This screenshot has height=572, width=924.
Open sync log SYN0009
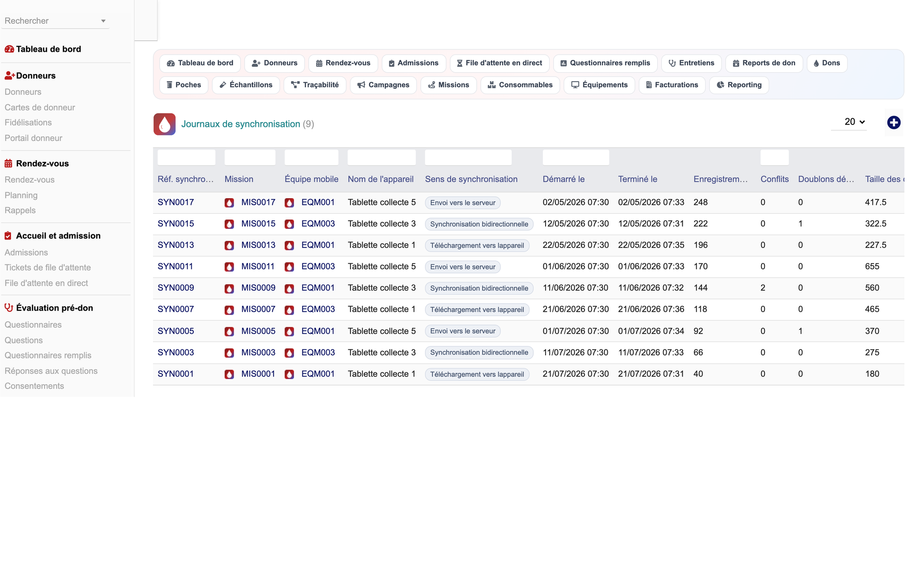[176, 288]
